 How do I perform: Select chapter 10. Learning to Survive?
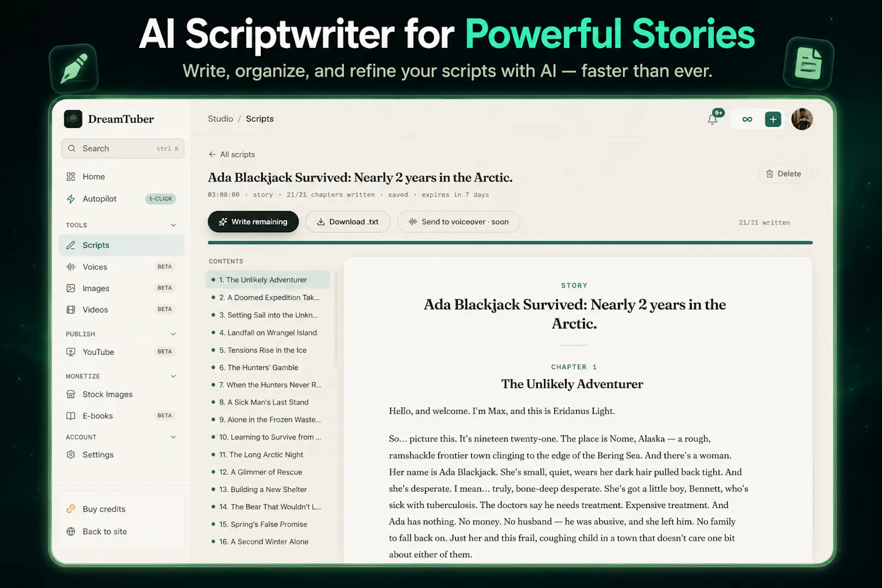pos(267,437)
